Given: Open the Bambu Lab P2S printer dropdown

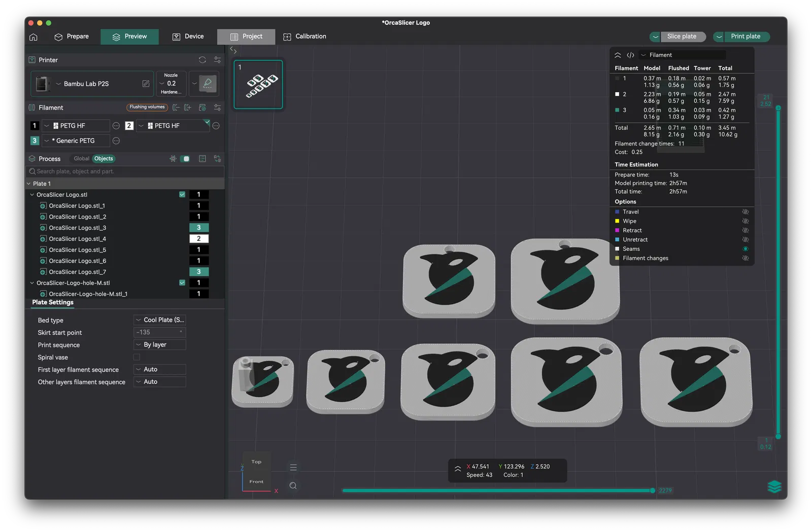Looking at the screenshot, I should pyautogui.click(x=92, y=84).
